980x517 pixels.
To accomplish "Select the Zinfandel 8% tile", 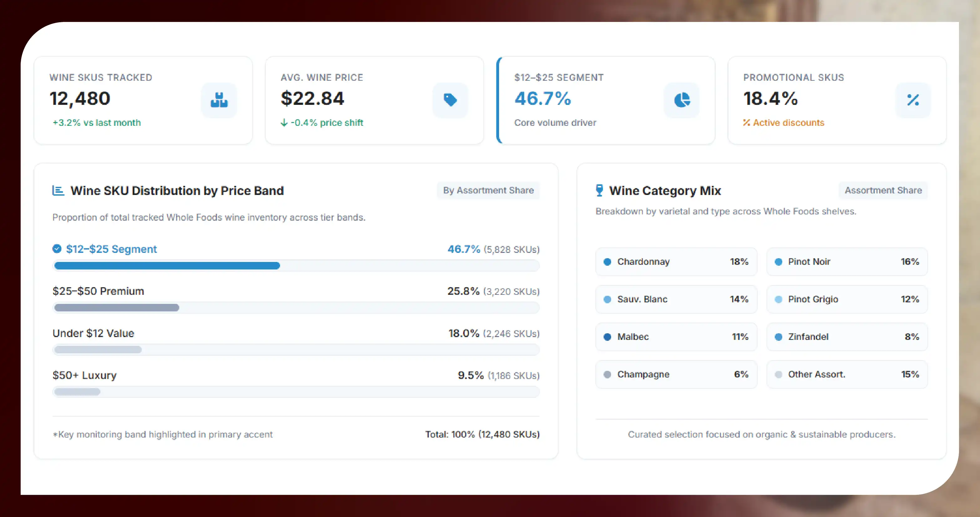I will 847,337.
